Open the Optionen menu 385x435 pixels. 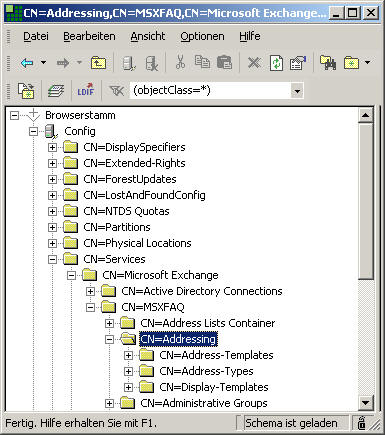[202, 36]
